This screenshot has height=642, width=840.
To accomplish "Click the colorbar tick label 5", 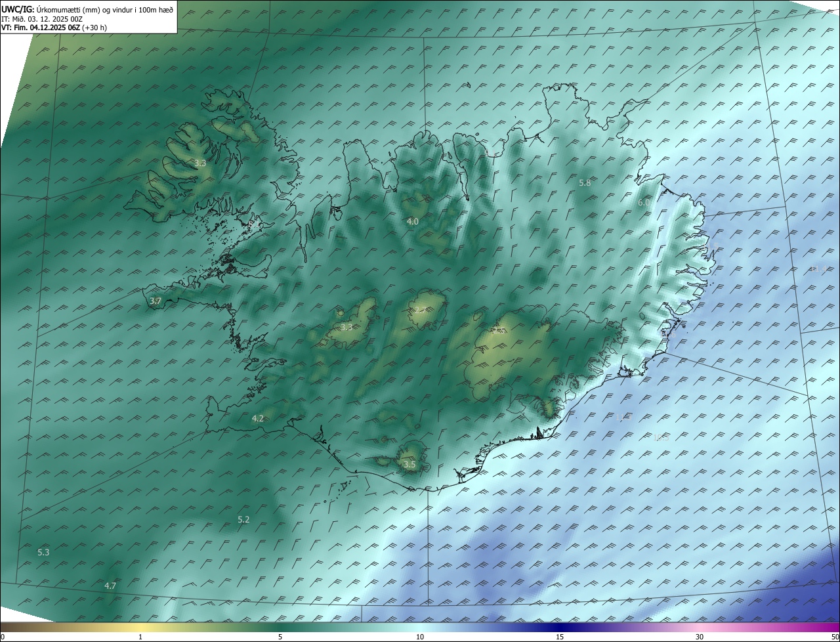I will click(x=280, y=637).
